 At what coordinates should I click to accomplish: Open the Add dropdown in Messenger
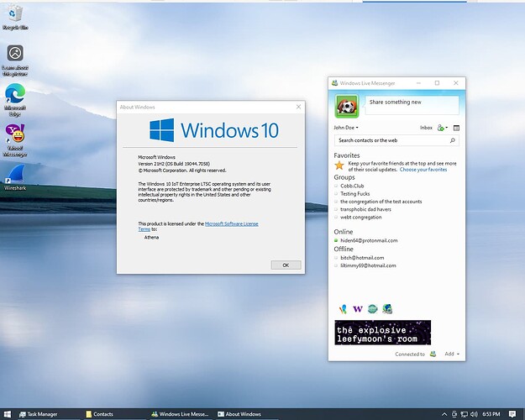452,354
